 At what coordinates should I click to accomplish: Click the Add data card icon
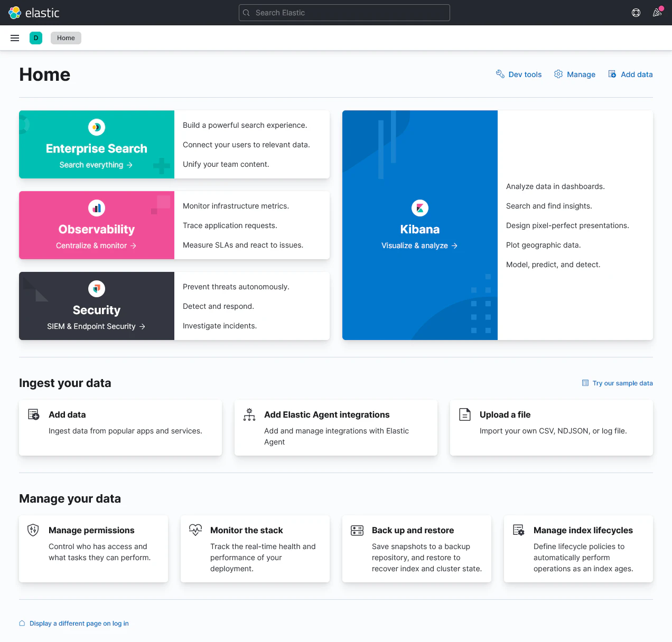tap(34, 414)
